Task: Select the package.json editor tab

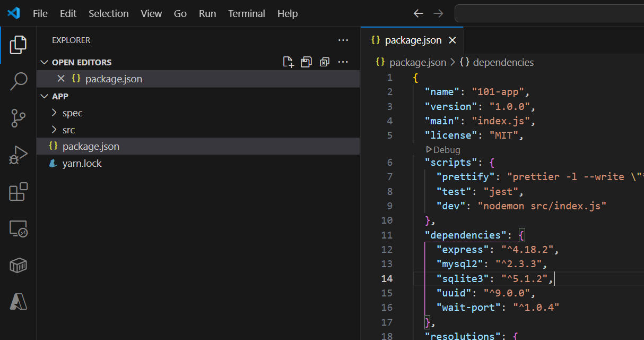Action: [x=413, y=40]
